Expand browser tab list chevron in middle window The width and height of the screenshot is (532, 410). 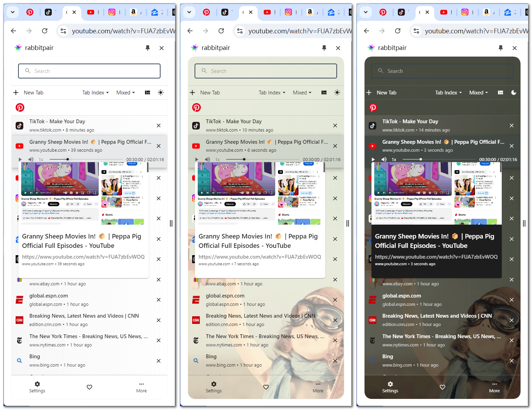pyautogui.click(x=189, y=12)
